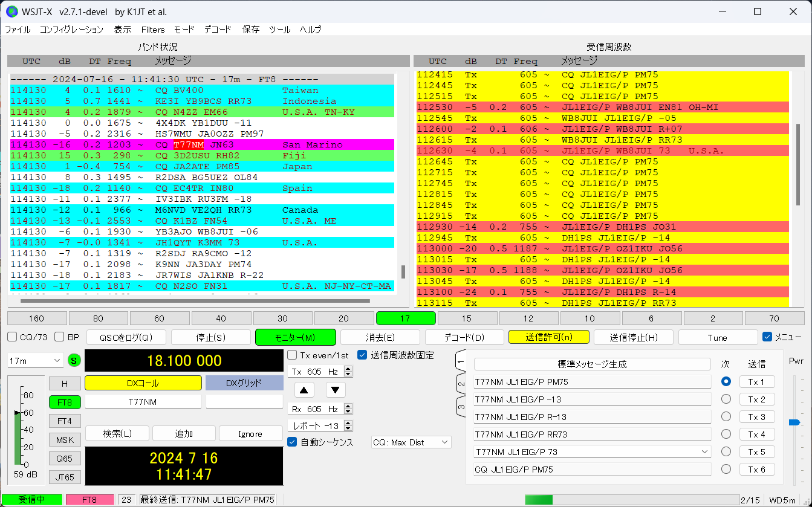This screenshot has width=812, height=507.
Task: Open the ヘルプ menu
Action: 310,29
